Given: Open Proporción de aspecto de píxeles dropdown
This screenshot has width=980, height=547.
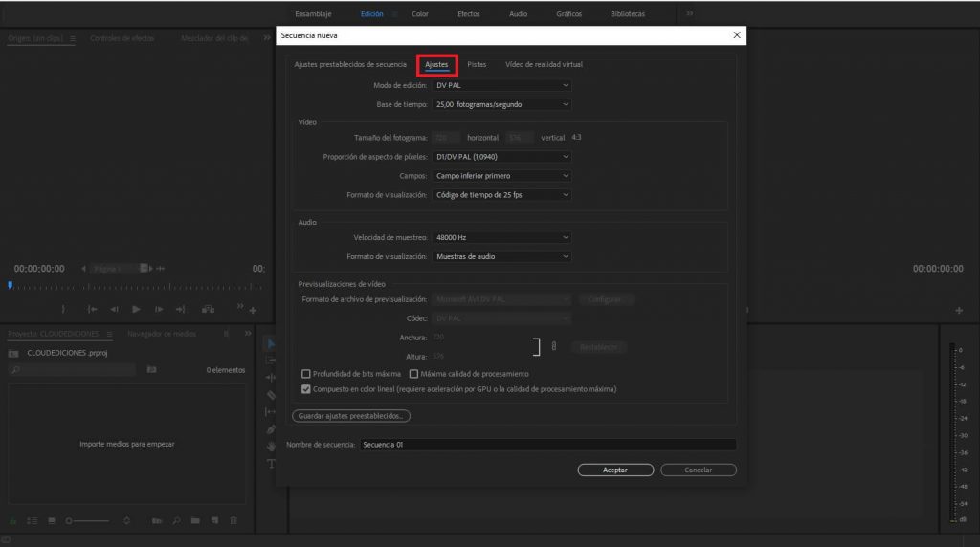Looking at the screenshot, I should point(501,157).
